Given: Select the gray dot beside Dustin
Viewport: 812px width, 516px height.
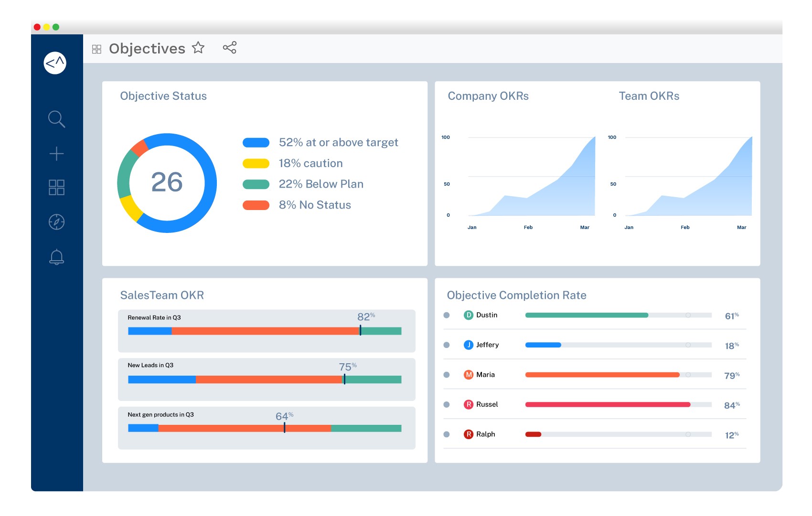Looking at the screenshot, I should (x=447, y=315).
